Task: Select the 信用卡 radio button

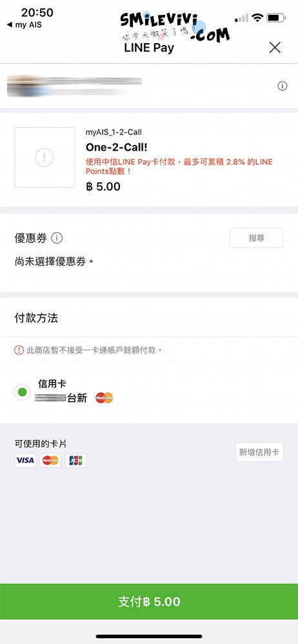Action: coord(22,392)
